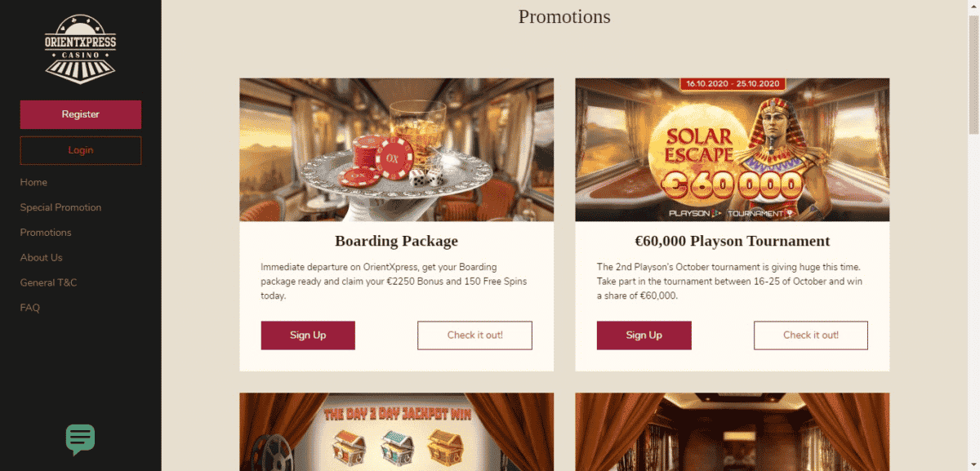Viewport: 980px width, 471px height.
Task: Check it out for Playson Tournament
Action: (x=811, y=335)
